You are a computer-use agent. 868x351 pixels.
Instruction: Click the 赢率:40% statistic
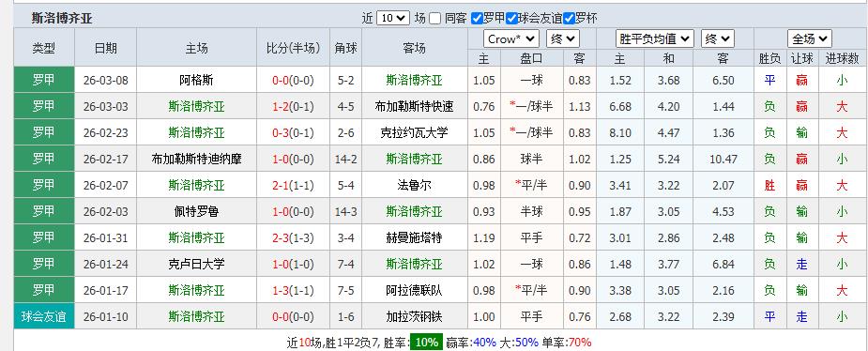click(470, 343)
